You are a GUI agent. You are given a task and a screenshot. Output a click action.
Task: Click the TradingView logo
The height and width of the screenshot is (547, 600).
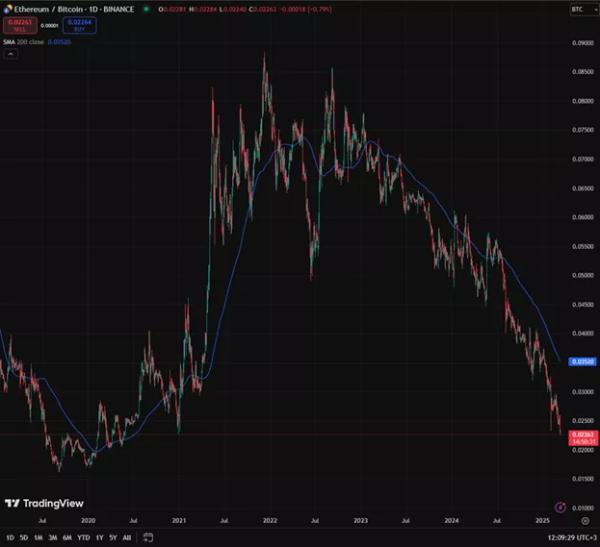44,504
